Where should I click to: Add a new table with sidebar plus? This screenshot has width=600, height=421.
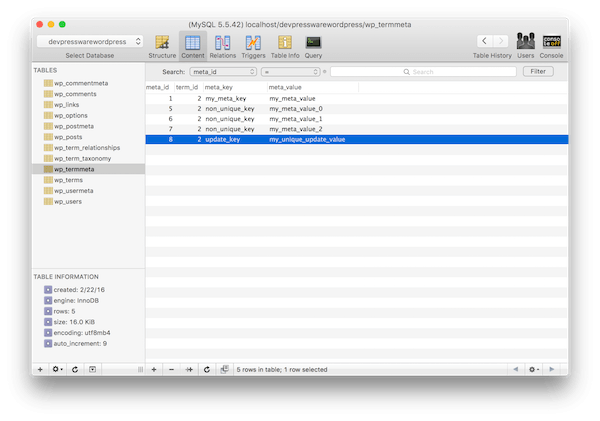(40, 369)
